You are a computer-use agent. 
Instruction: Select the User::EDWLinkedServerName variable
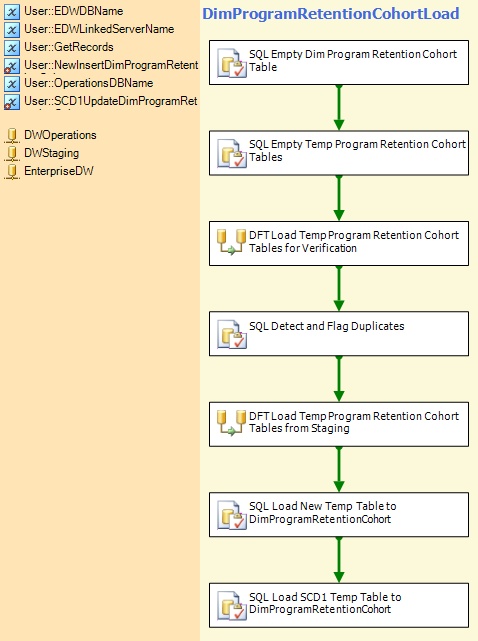pyautogui.click(x=99, y=29)
